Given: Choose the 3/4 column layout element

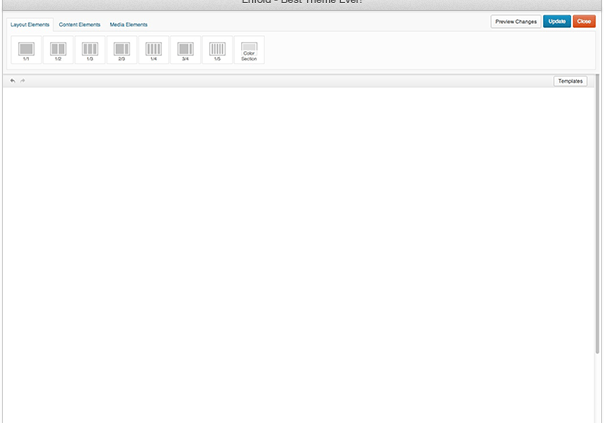Looking at the screenshot, I should pos(186,50).
